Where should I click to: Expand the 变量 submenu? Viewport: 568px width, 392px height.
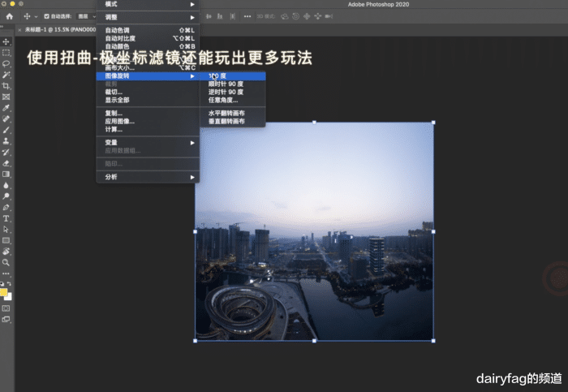pos(148,143)
